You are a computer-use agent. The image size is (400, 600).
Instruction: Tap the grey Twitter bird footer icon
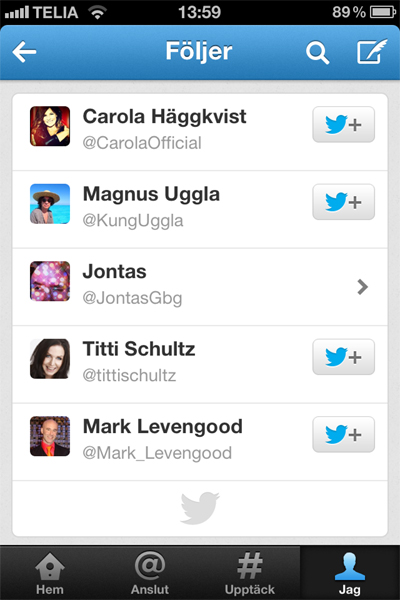point(200,508)
